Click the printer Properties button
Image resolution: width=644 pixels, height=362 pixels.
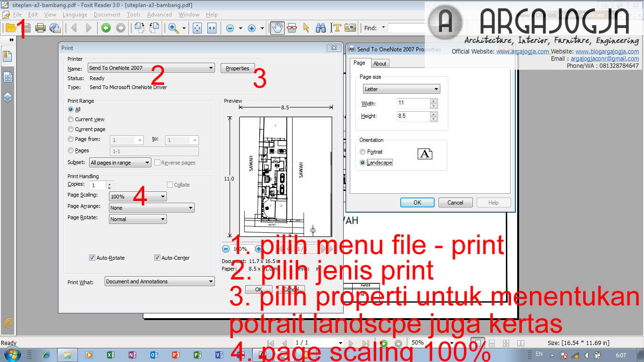[x=238, y=68]
